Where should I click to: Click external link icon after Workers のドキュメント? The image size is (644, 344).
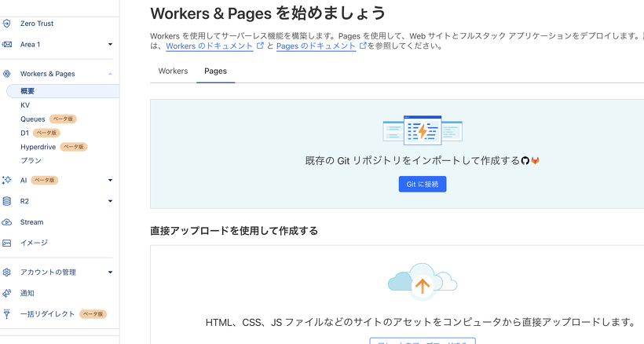tap(260, 46)
